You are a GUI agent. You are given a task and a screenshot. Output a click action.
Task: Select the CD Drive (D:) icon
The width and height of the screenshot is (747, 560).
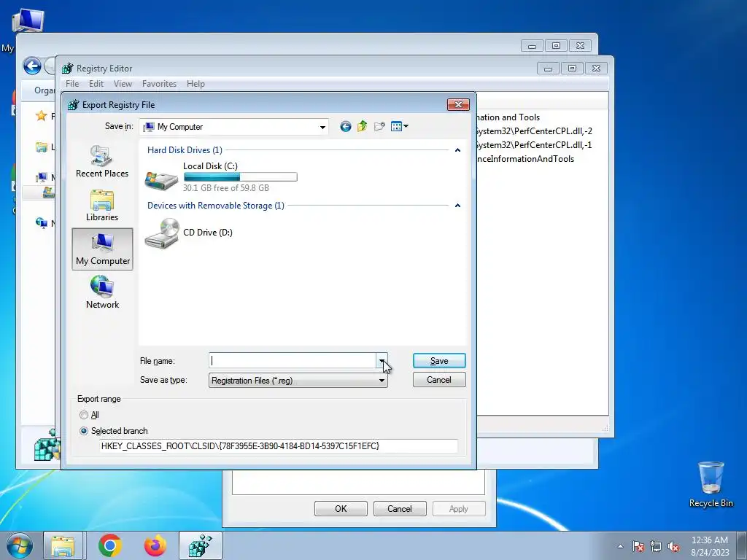click(x=162, y=233)
